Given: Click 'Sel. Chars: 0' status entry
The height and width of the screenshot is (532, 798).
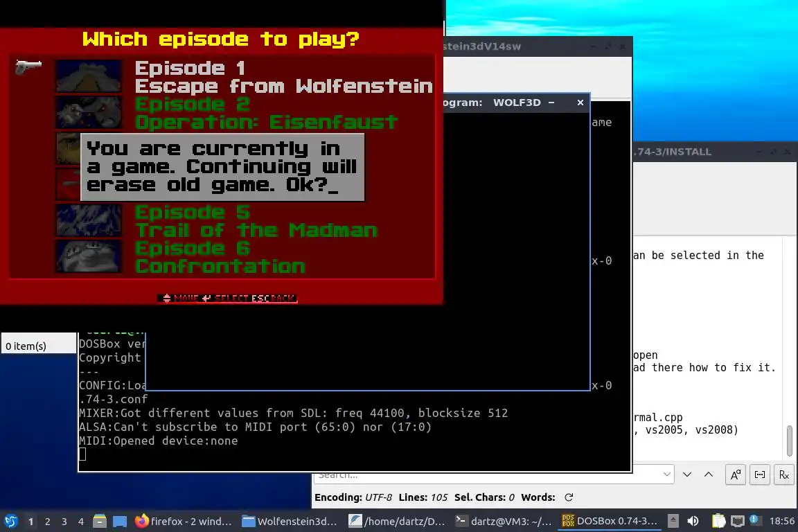Looking at the screenshot, I should point(484,497).
